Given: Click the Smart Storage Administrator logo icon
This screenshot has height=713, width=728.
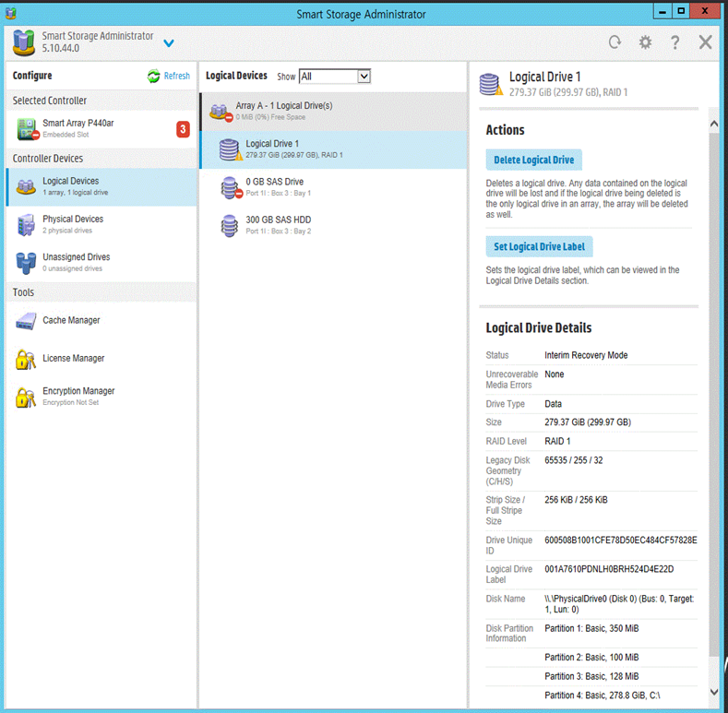Looking at the screenshot, I should pyautogui.click(x=24, y=42).
